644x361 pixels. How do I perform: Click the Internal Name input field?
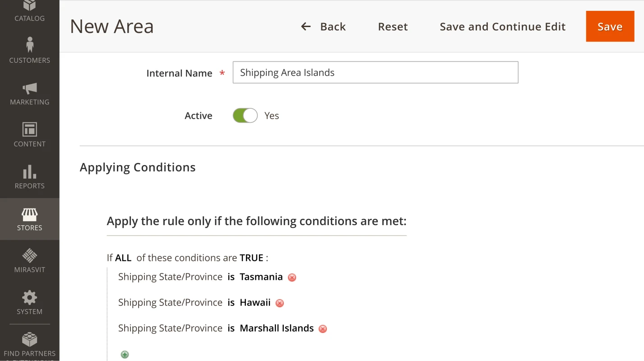pos(375,73)
